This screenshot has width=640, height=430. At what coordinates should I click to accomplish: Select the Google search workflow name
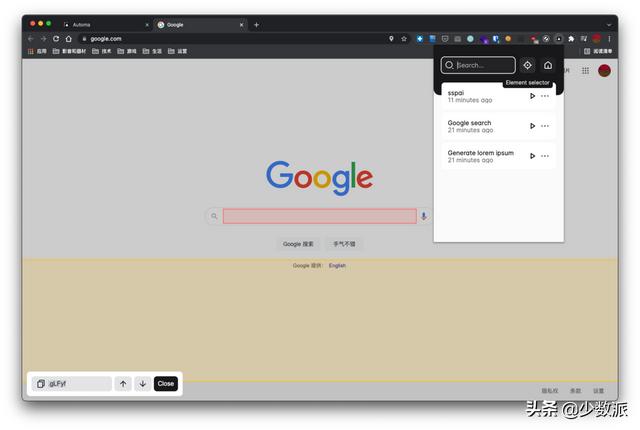tap(469, 123)
